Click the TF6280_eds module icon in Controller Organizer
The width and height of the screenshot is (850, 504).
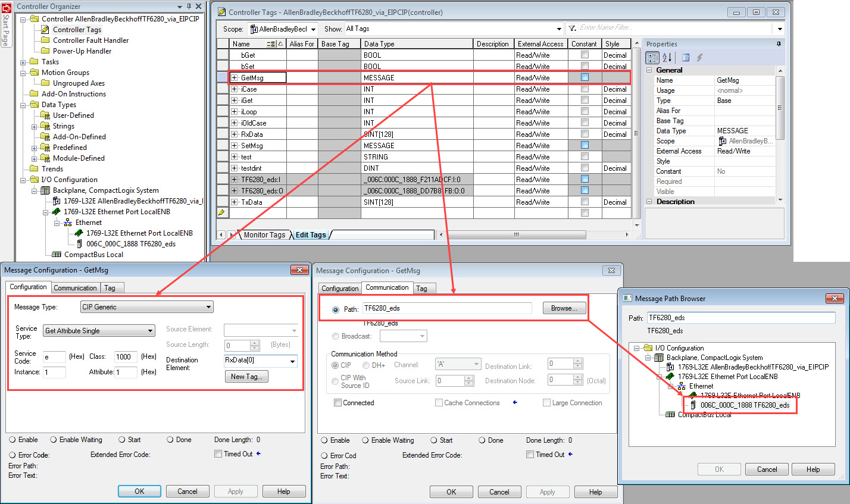pyautogui.click(x=79, y=244)
